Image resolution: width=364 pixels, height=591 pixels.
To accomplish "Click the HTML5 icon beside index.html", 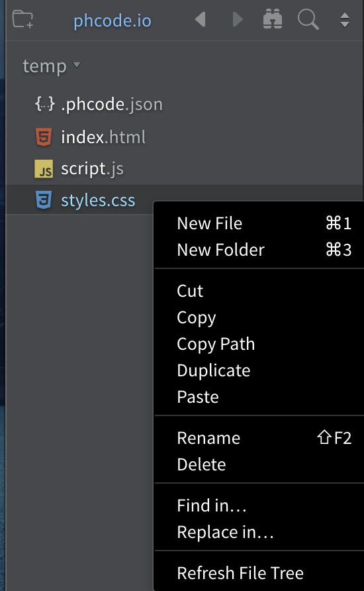I will coord(44,136).
